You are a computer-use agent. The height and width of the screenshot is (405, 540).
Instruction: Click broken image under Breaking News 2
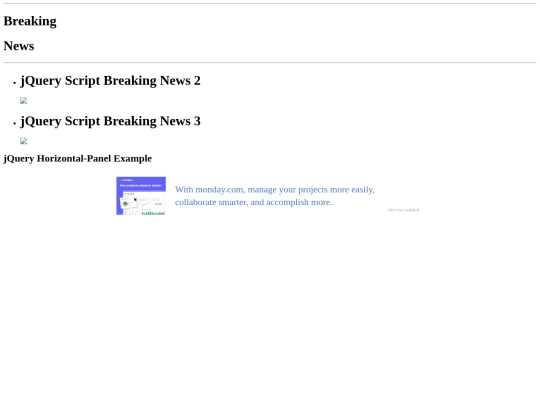[23, 101]
